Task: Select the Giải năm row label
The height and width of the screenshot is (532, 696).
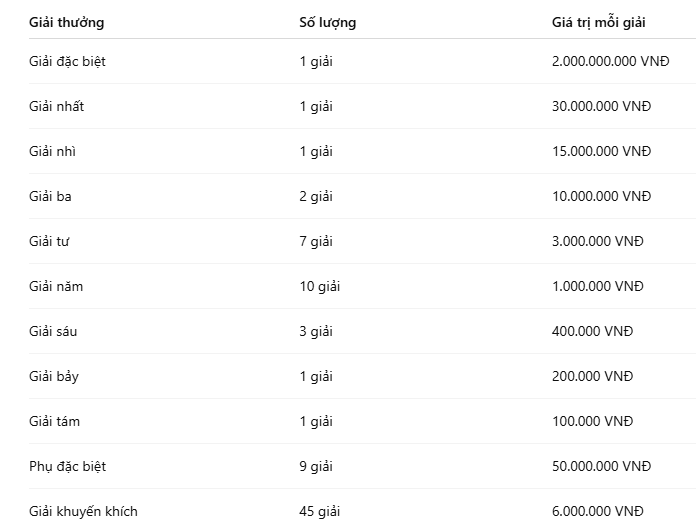Action: tap(56, 286)
